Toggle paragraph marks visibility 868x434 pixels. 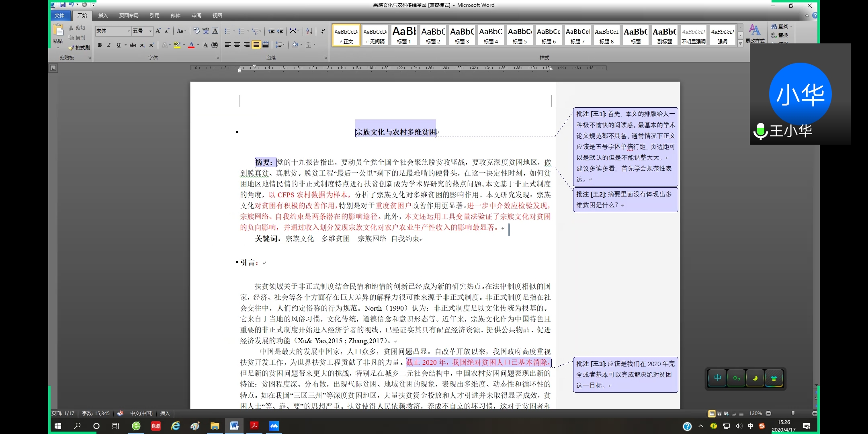coord(323,31)
